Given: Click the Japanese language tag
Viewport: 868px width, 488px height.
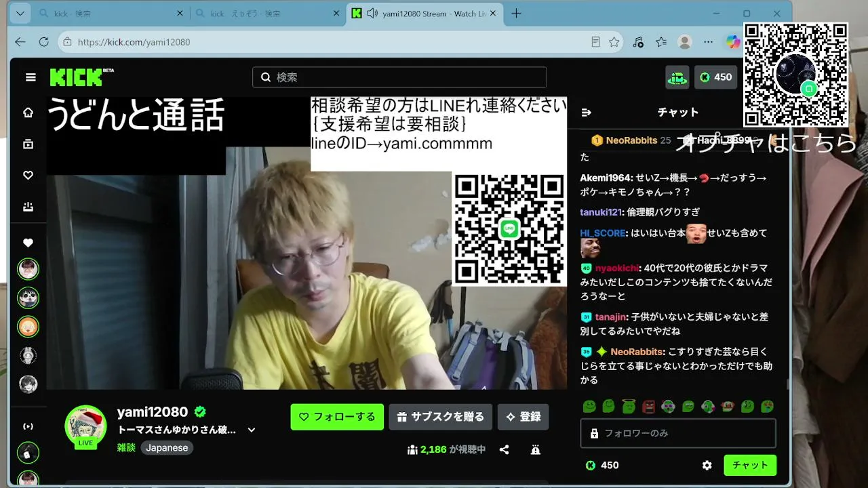Looking at the screenshot, I should (x=167, y=448).
